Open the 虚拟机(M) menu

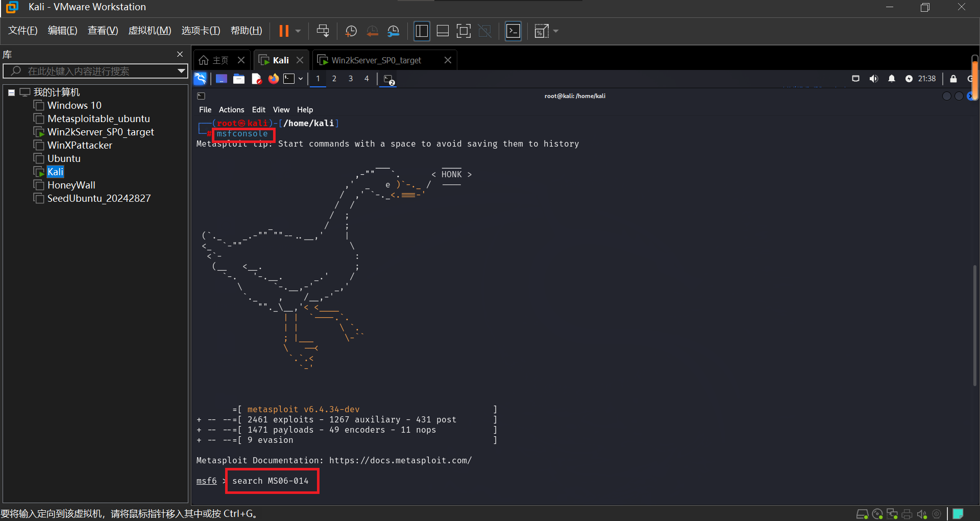tap(150, 31)
